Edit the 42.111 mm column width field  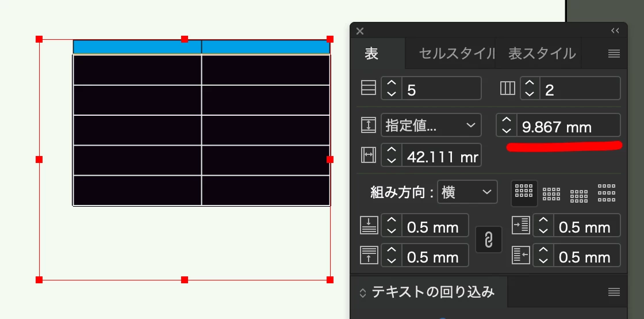click(442, 154)
